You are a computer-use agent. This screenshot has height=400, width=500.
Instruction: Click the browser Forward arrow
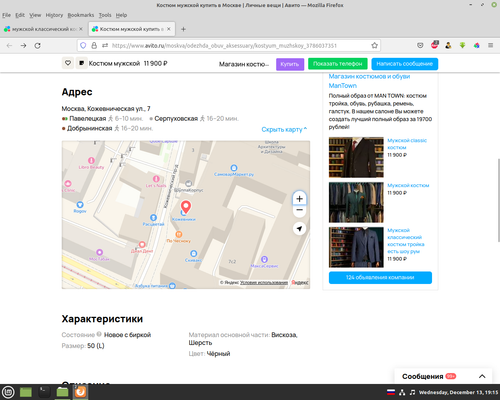click(x=23, y=46)
